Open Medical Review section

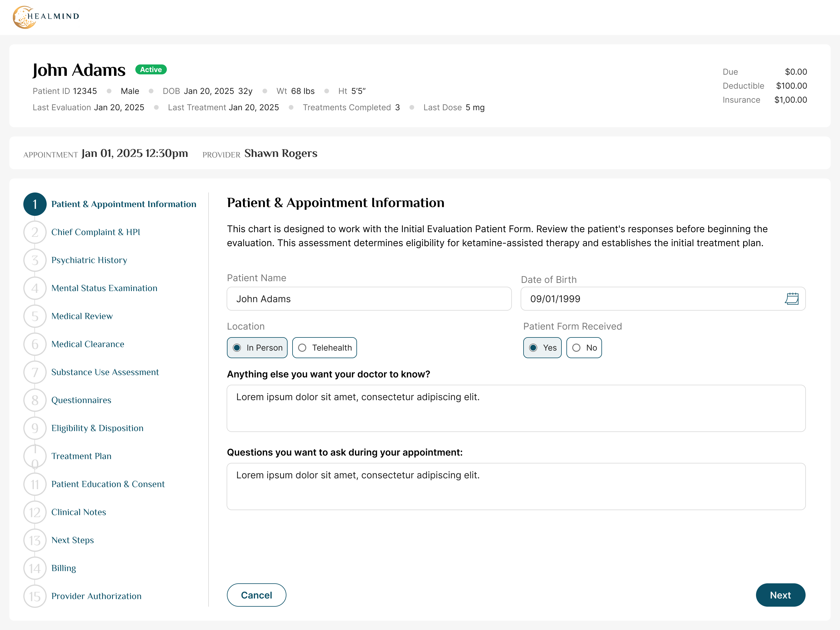pyautogui.click(x=82, y=316)
